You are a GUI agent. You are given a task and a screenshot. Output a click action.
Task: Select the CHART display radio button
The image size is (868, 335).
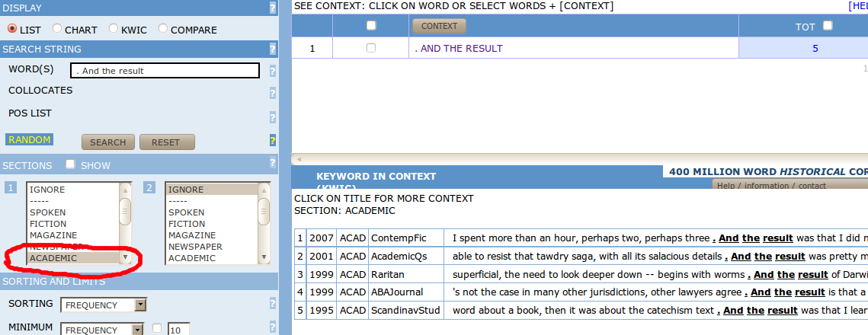tap(57, 30)
